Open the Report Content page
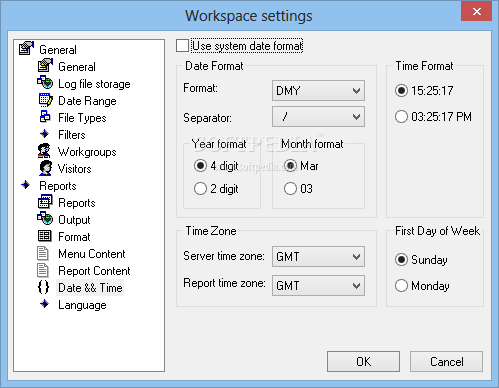Image resolution: width=499 pixels, height=388 pixels. pos(94,271)
